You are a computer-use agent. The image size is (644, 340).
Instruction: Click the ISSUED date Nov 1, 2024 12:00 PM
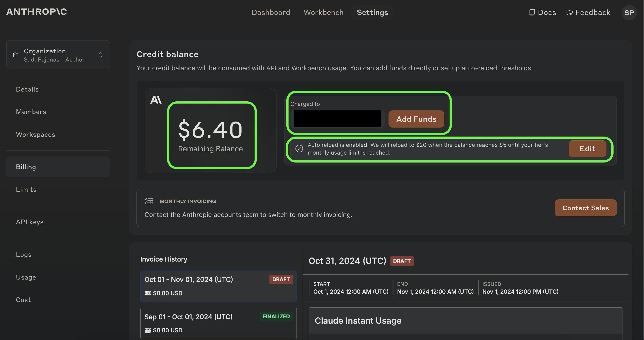click(x=520, y=292)
